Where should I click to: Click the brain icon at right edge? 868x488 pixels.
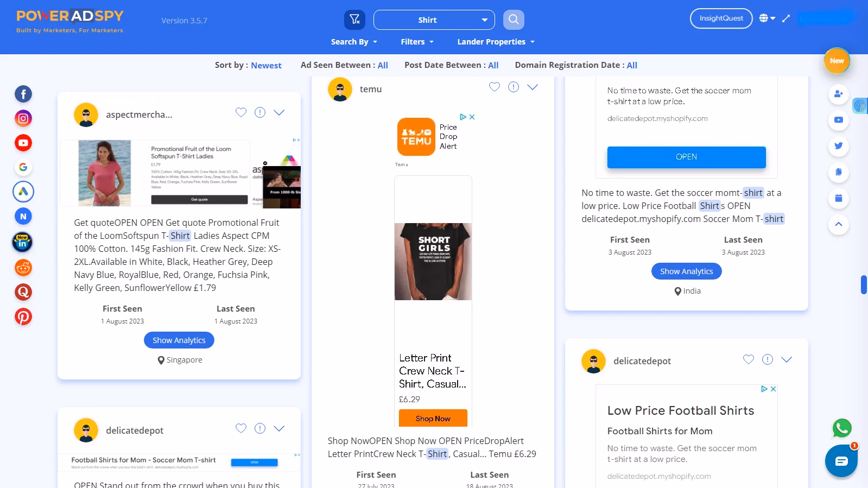click(860, 105)
